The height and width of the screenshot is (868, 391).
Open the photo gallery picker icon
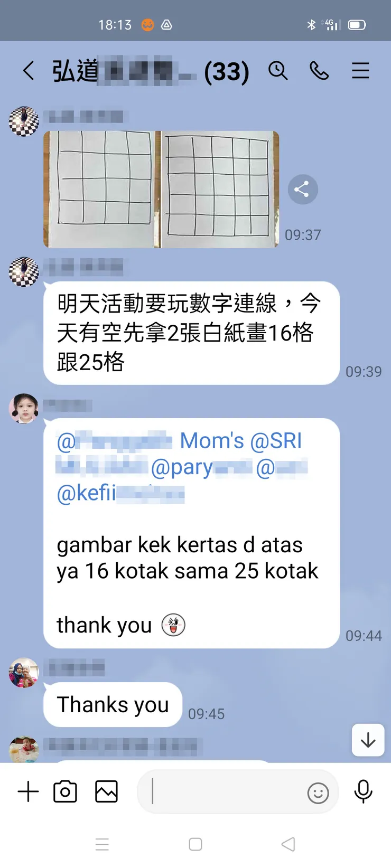(x=106, y=792)
